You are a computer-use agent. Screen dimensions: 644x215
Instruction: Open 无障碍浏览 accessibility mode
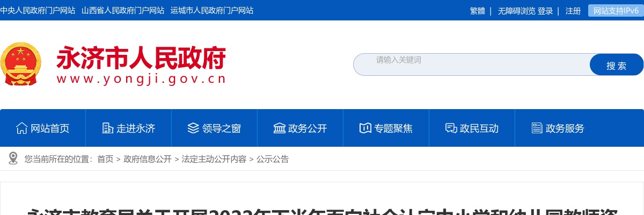coord(517,11)
